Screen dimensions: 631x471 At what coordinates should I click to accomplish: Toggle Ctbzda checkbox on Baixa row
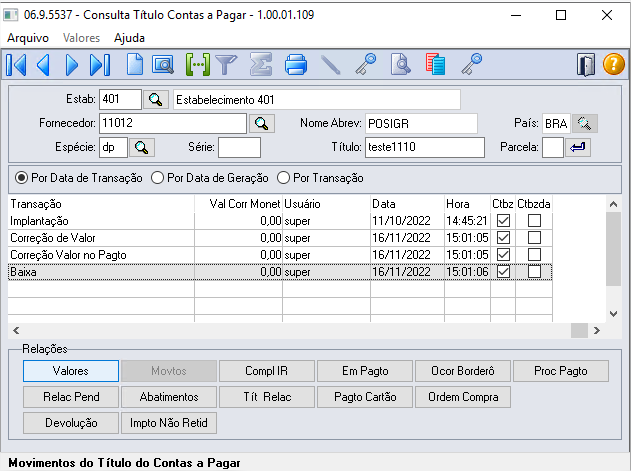tap(534, 272)
